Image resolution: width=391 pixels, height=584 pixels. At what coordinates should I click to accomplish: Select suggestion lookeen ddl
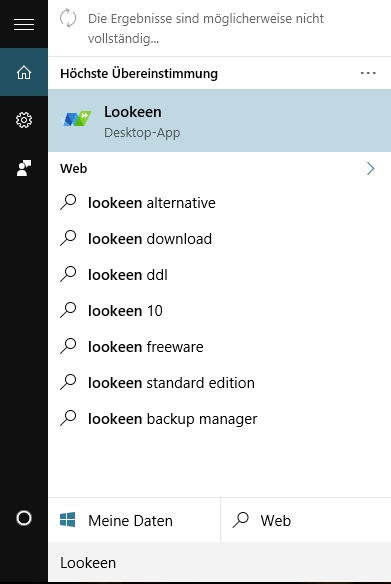(220, 275)
